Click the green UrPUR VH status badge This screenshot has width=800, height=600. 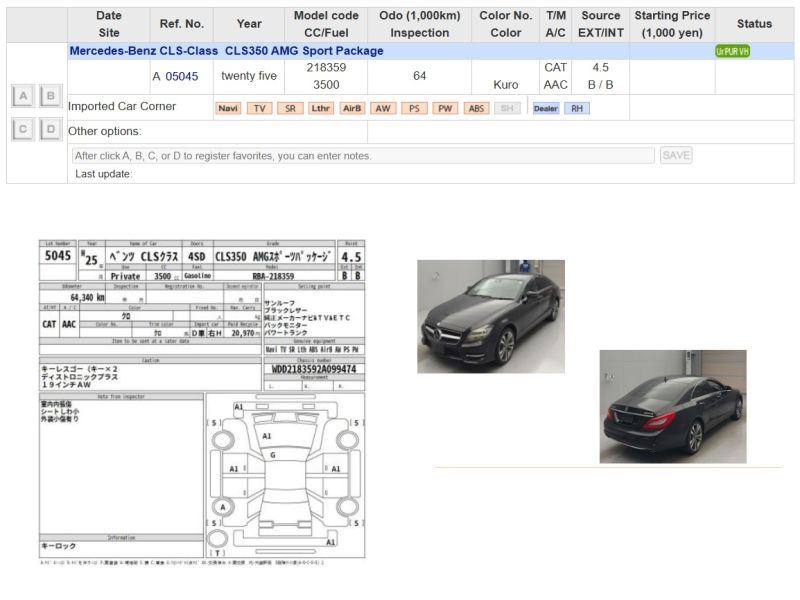[732, 52]
